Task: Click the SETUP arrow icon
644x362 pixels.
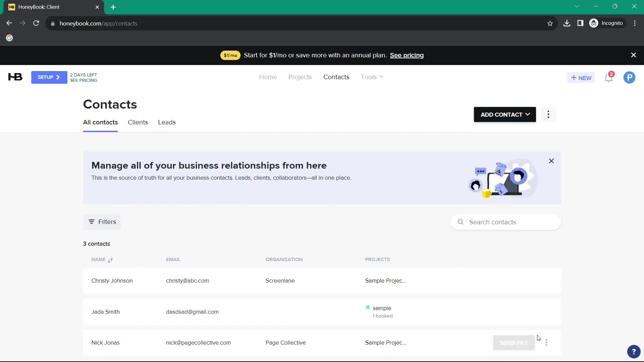Action: (58, 77)
